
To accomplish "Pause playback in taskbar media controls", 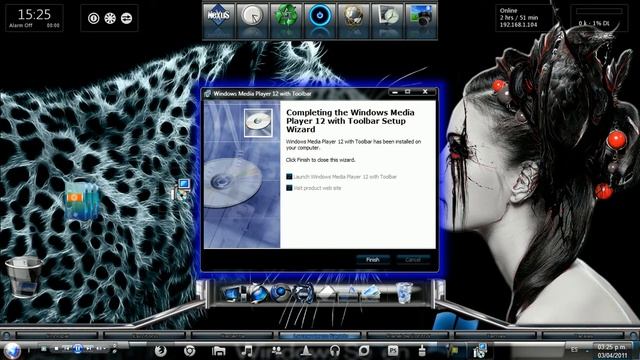I will pos(78,349).
